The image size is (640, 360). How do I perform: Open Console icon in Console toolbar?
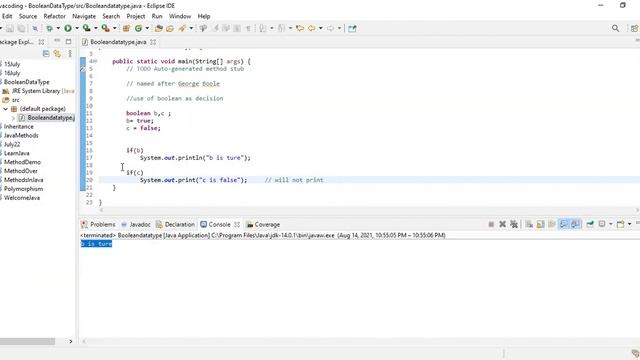(620, 224)
